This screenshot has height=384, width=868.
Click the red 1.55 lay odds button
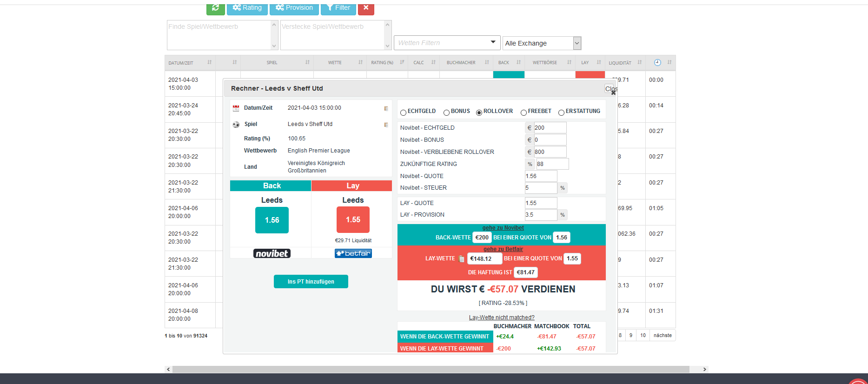coord(353,219)
